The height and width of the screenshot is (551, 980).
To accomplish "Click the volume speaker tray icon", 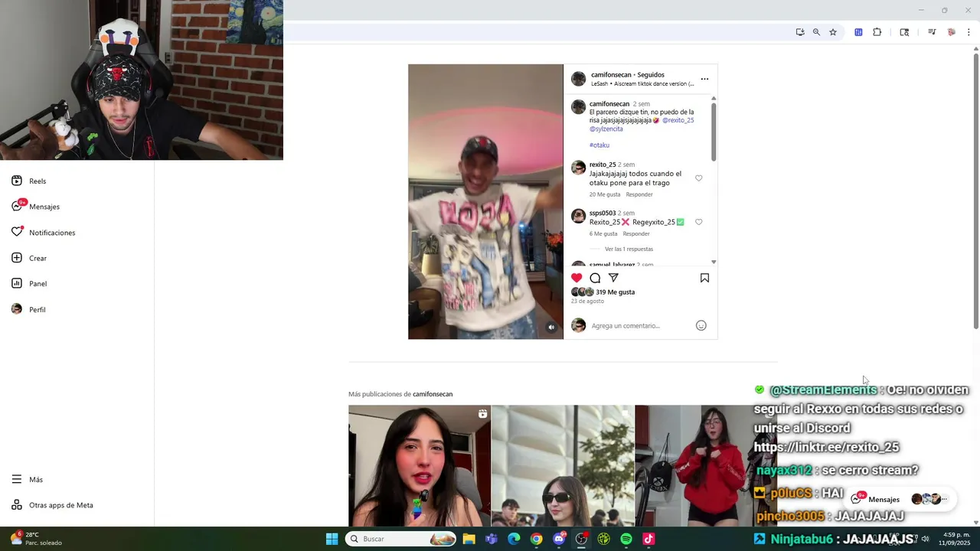I will coord(925,539).
